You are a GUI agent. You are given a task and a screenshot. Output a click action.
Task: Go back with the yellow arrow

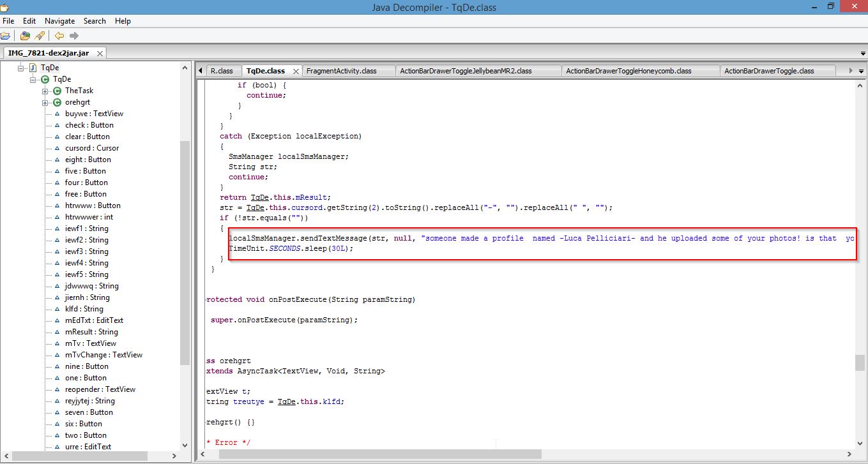click(x=59, y=36)
